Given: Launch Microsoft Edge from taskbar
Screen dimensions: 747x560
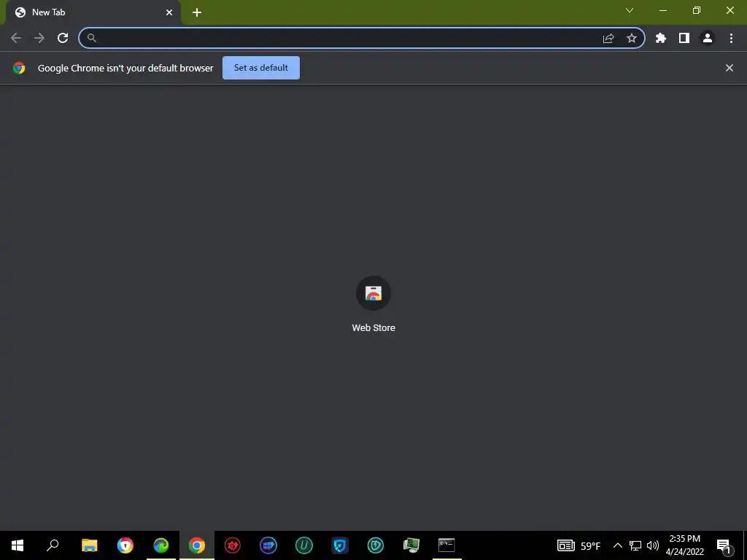Looking at the screenshot, I should pyautogui.click(x=161, y=545).
